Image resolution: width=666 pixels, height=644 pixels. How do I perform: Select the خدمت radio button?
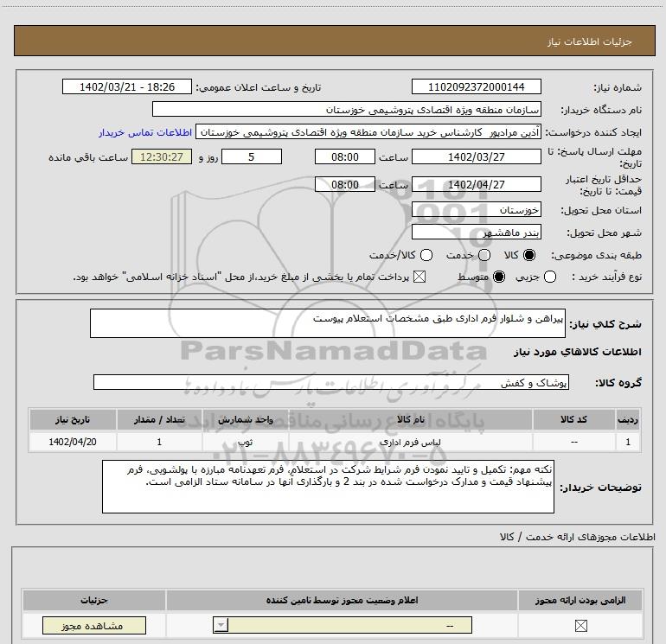[484, 255]
